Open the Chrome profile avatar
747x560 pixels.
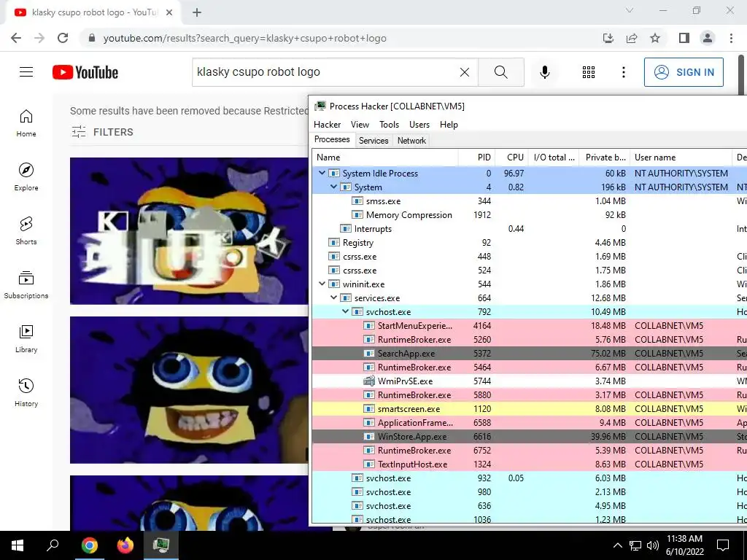click(x=708, y=38)
